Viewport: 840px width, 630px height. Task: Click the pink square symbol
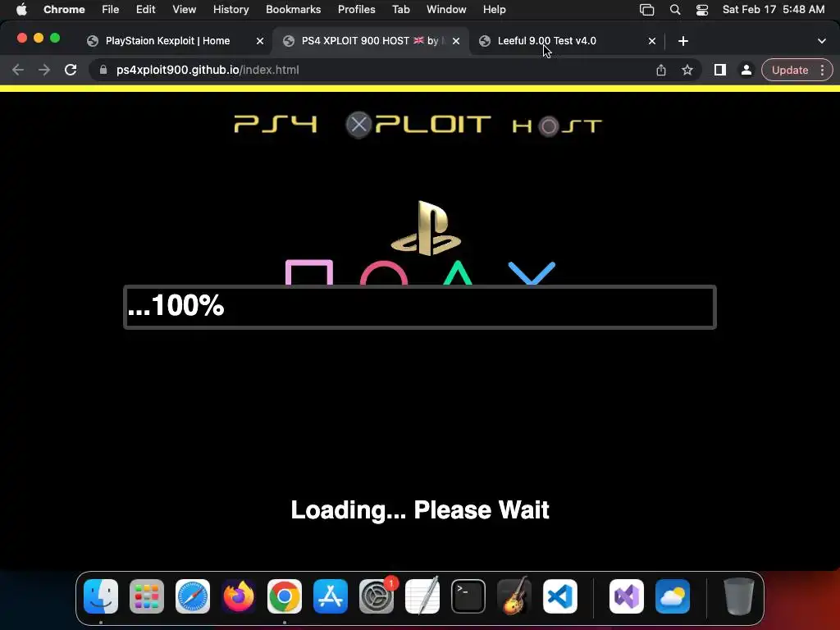309,272
